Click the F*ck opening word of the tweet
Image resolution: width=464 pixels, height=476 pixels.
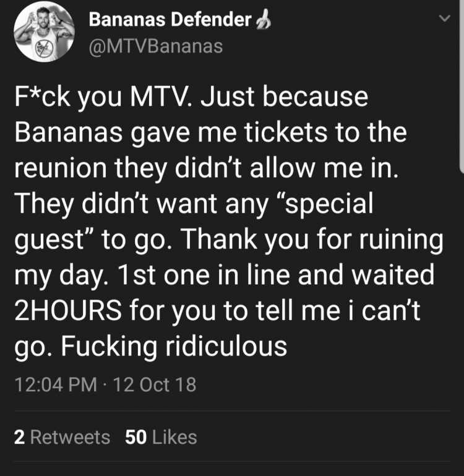pos(43,97)
